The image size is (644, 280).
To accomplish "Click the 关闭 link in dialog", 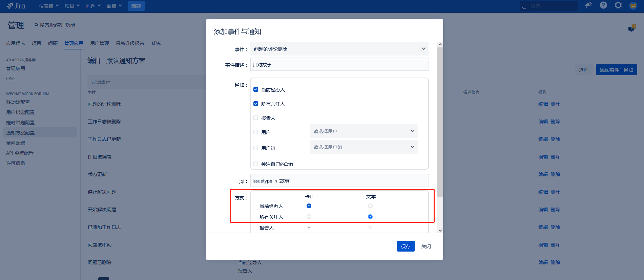I will pos(426,246).
